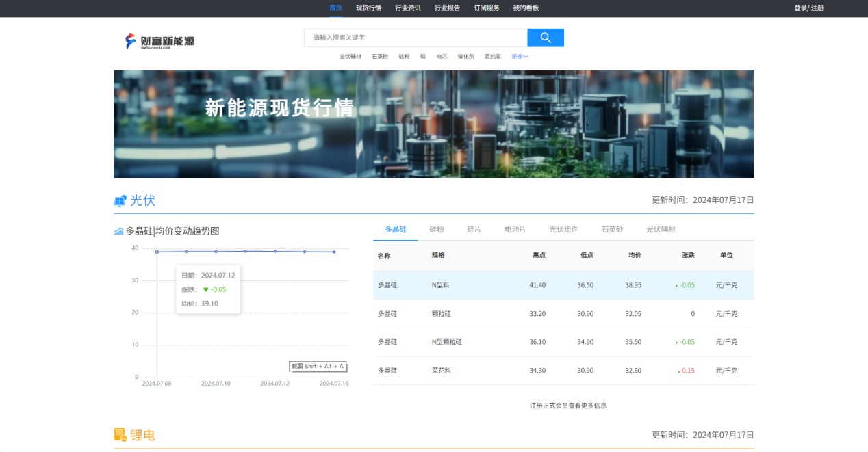Click the 2024.07.10 axis label on chart
Viewport: 868px width, 452px height.
pos(216,384)
